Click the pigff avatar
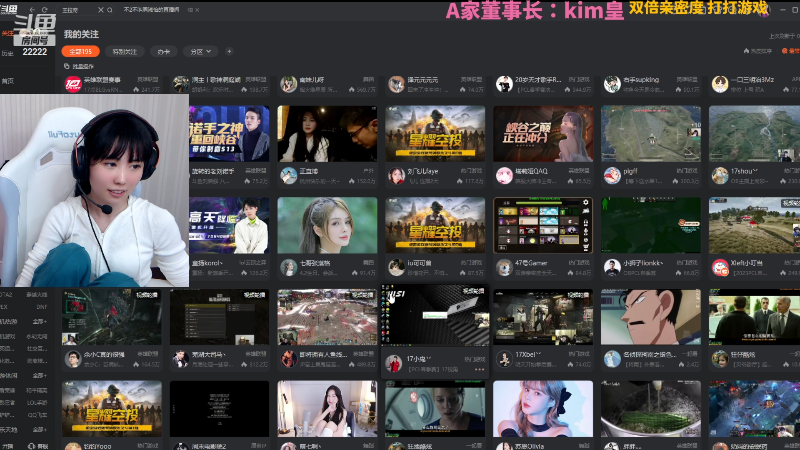 612,176
